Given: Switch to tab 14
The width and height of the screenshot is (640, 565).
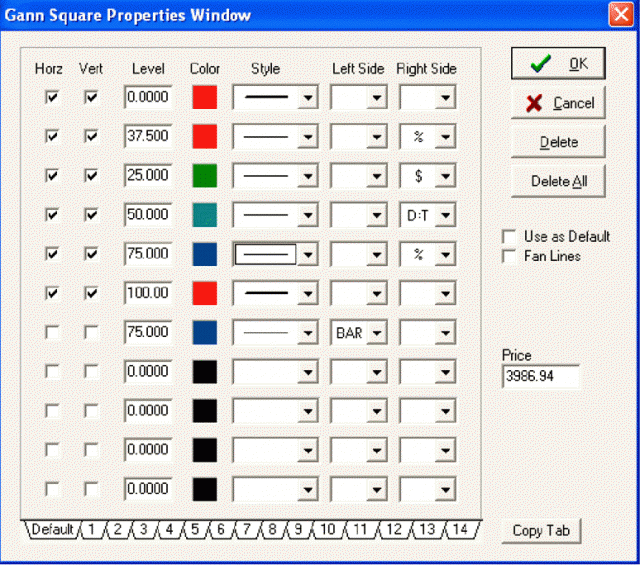Looking at the screenshot, I should [x=459, y=529].
